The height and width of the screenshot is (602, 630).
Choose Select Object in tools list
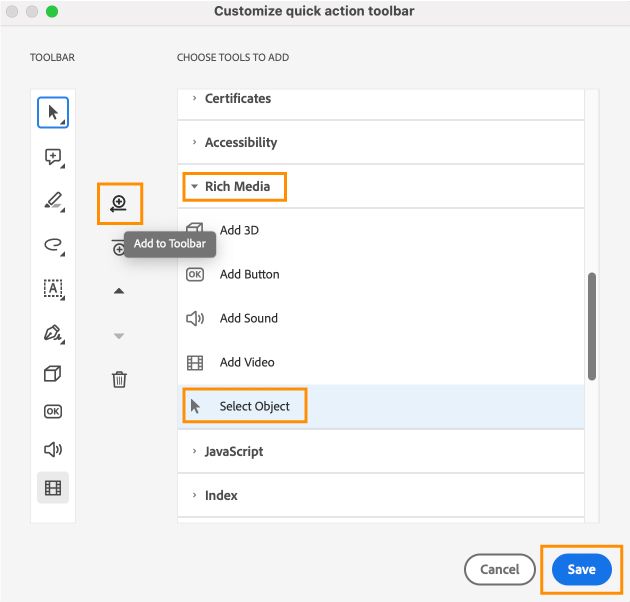pyautogui.click(x=254, y=406)
